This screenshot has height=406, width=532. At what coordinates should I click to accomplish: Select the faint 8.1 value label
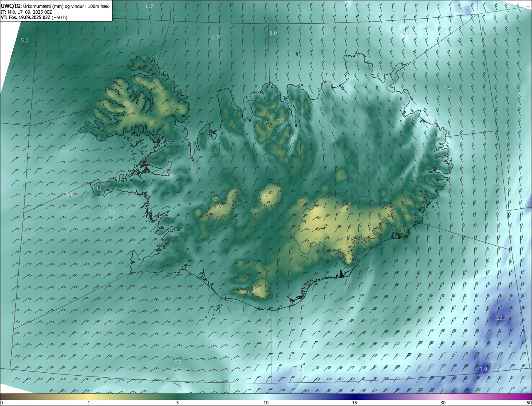pos(69,194)
